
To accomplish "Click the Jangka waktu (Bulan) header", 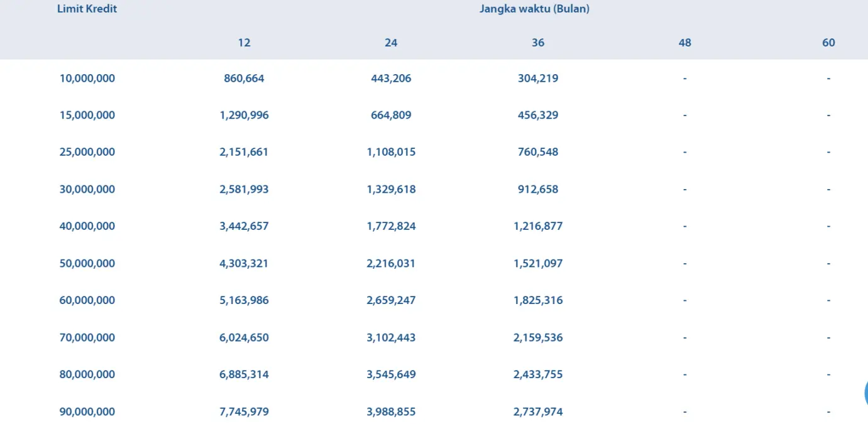I will [x=534, y=9].
